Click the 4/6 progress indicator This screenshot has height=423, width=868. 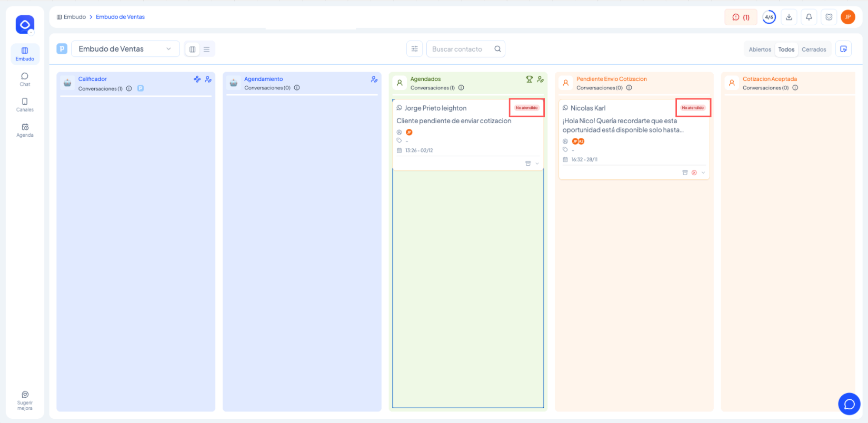(x=769, y=17)
